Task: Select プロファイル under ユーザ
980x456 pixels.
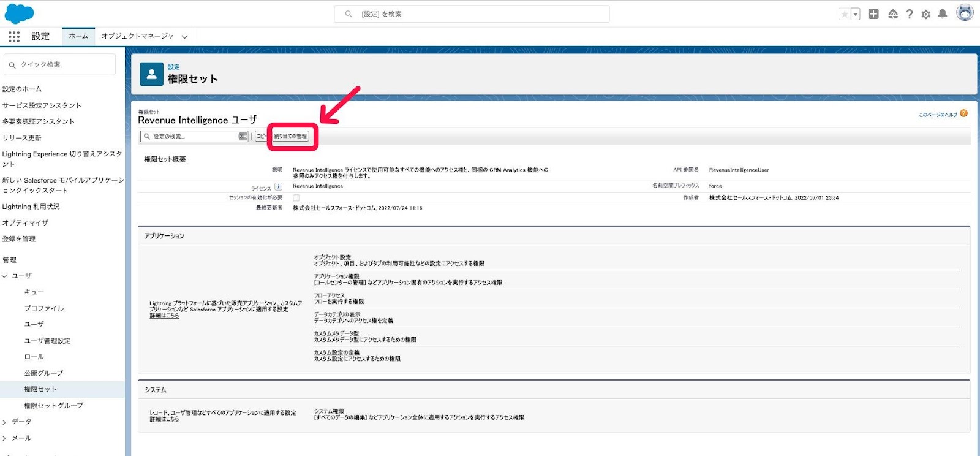Action: pyautogui.click(x=44, y=308)
